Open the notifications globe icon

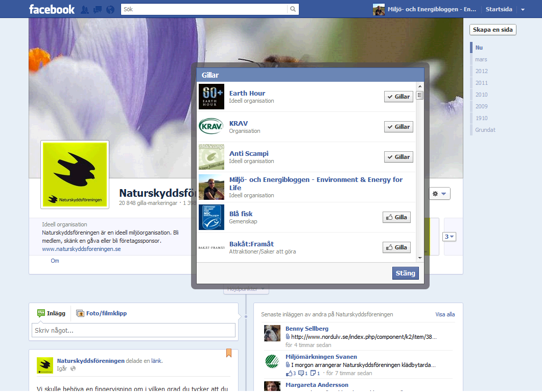click(x=110, y=10)
